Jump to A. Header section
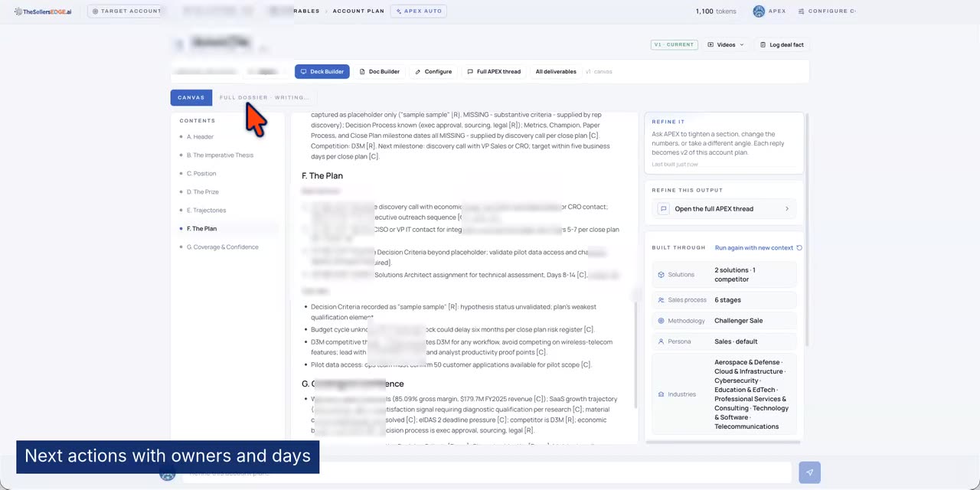The width and height of the screenshot is (980, 490). pyautogui.click(x=200, y=136)
